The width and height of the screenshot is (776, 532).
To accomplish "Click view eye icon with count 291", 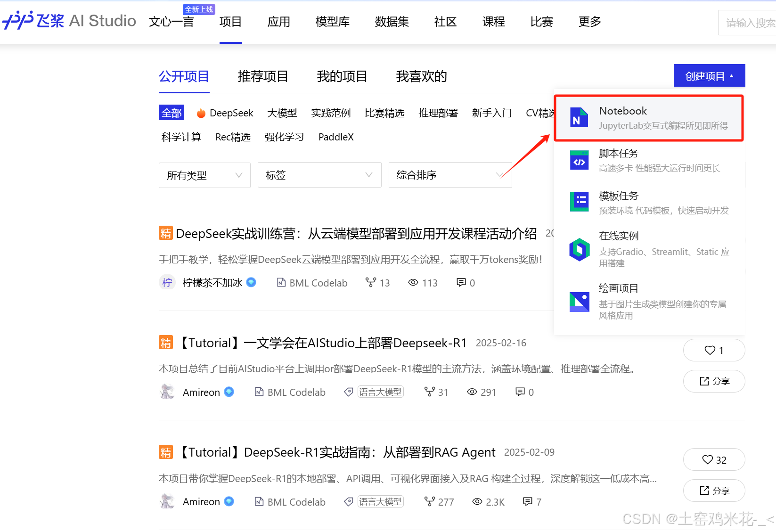I will 472,392.
